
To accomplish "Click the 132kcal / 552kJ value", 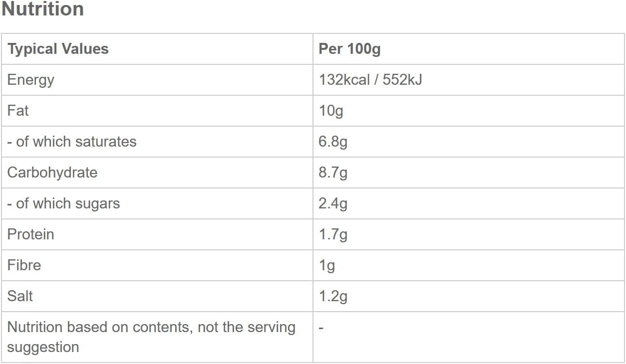I will tap(370, 80).
